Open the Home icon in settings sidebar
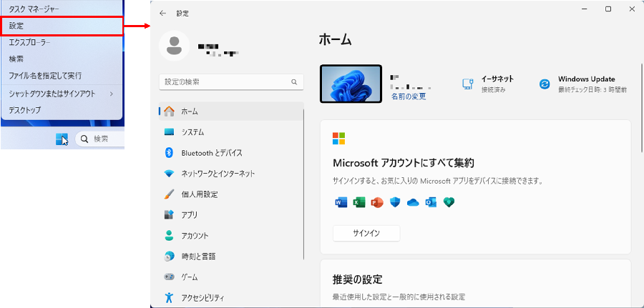The image size is (644, 308). pyautogui.click(x=169, y=111)
